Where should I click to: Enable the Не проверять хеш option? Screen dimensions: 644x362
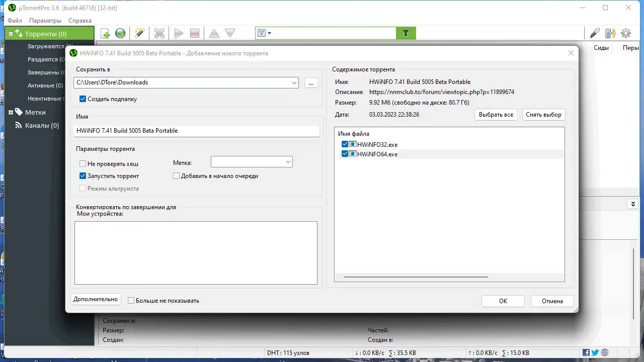pyautogui.click(x=83, y=163)
